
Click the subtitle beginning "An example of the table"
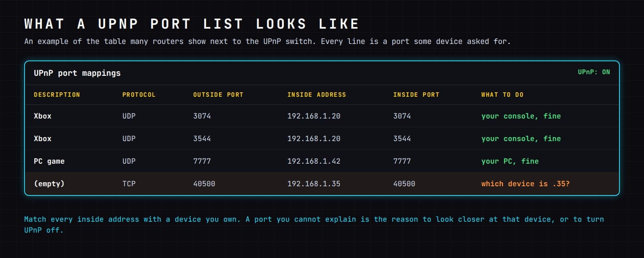click(267, 42)
